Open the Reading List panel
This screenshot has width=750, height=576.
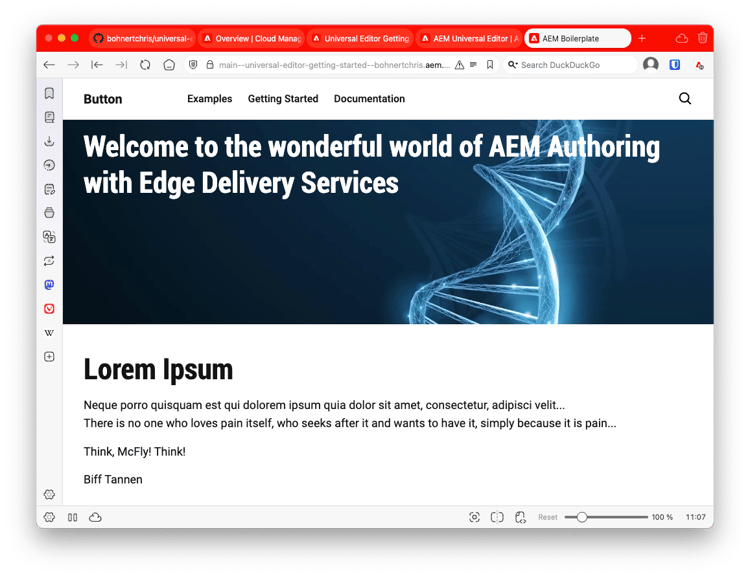[x=49, y=117]
